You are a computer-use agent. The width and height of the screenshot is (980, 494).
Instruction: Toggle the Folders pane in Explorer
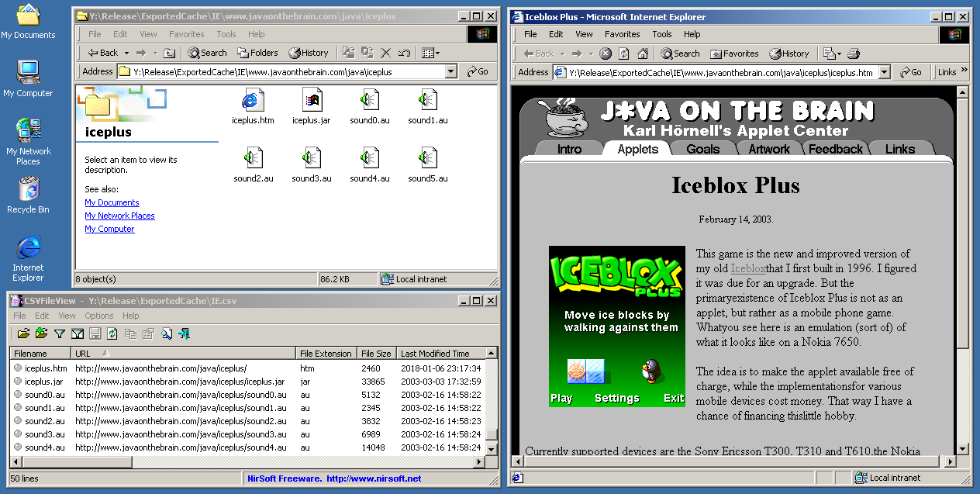257,53
